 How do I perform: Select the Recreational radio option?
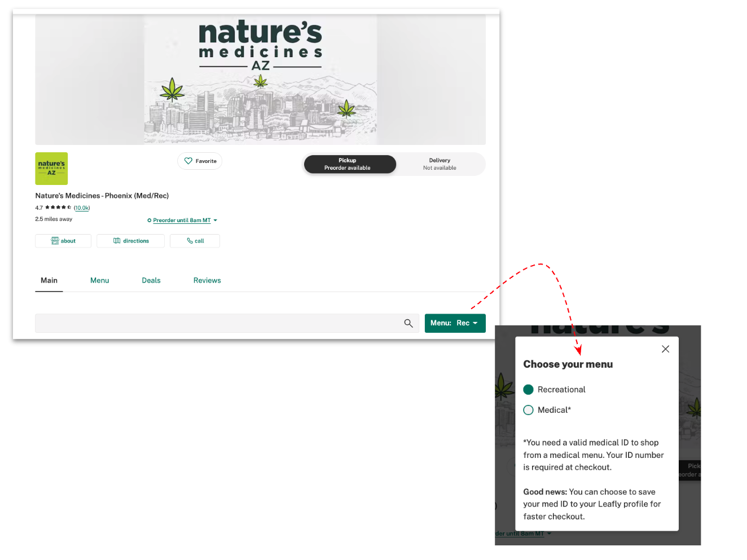(x=528, y=389)
